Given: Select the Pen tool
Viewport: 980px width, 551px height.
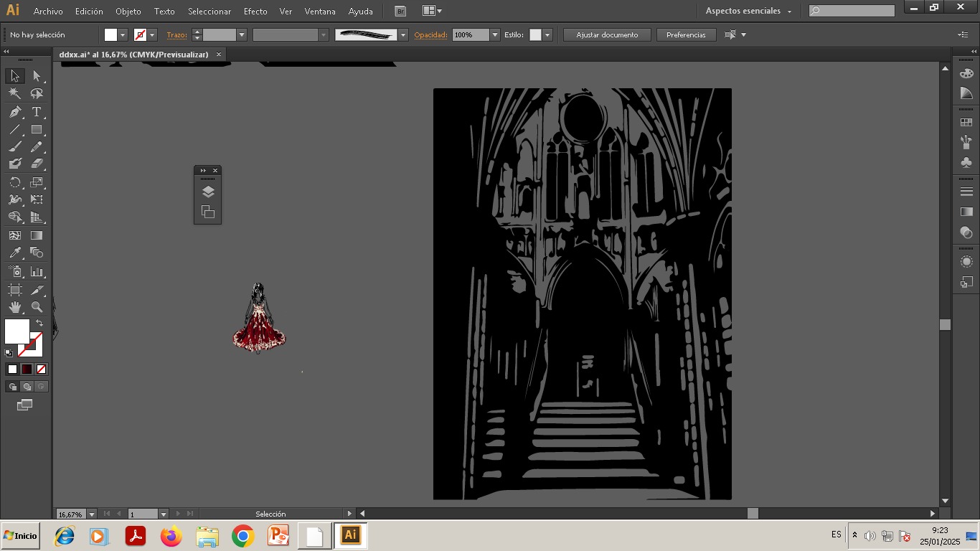Looking at the screenshot, I should (14, 112).
